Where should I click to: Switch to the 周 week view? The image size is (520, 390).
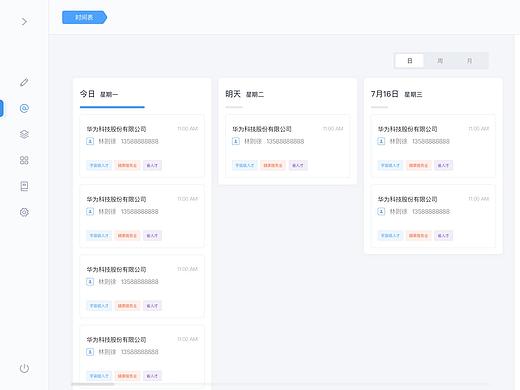tap(440, 61)
